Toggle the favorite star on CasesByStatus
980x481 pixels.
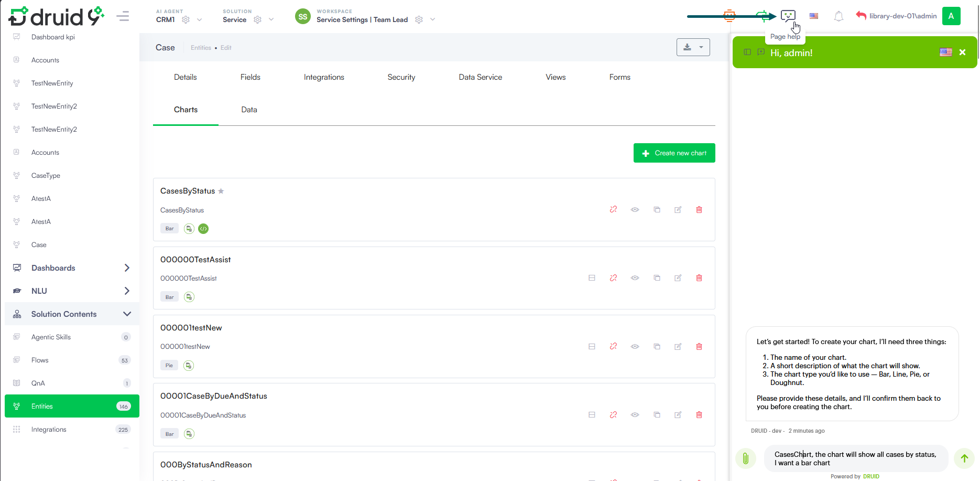pos(221,191)
